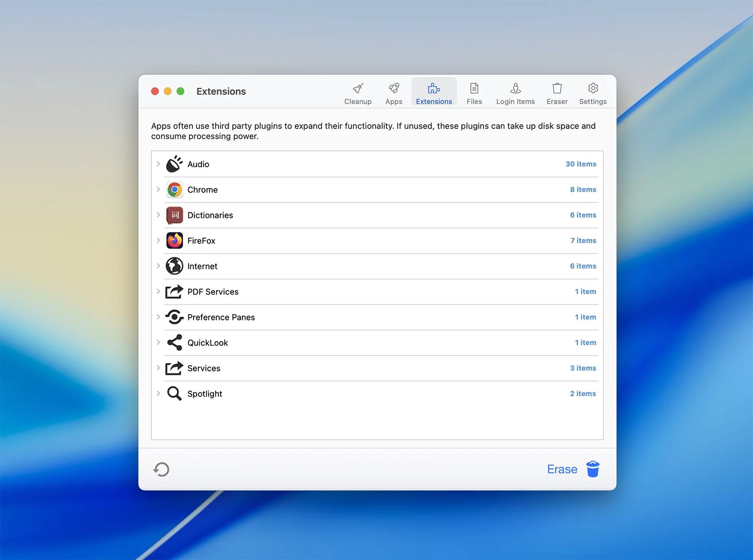Click the Erase button label
The width and height of the screenshot is (753, 560).
pos(562,469)
